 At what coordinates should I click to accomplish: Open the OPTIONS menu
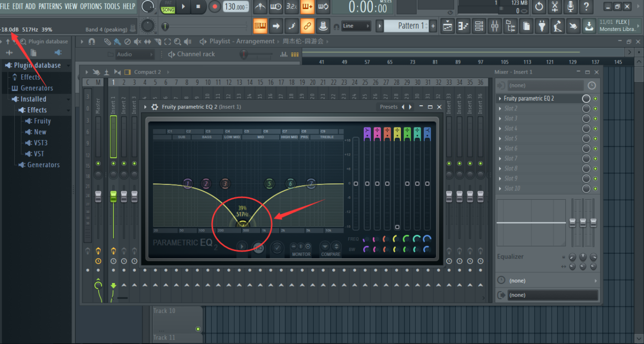coord(91,6)
